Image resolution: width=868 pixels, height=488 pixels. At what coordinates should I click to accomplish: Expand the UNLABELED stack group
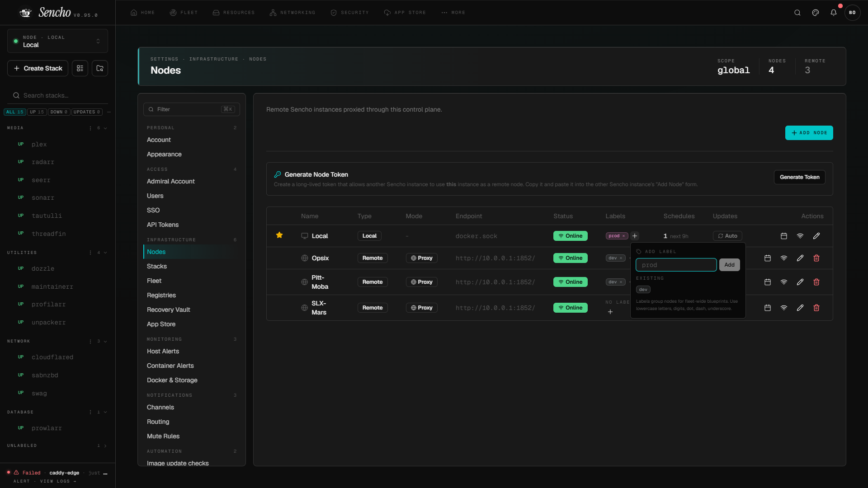105,446
